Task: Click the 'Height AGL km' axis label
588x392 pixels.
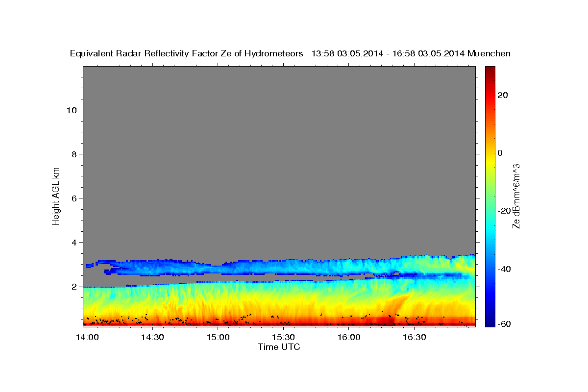Action: (x=56, y=196)
